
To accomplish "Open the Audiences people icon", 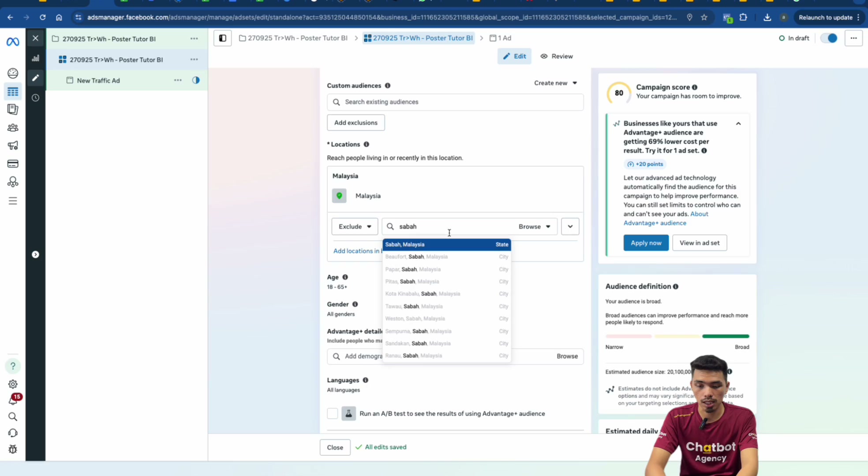I will pos(13,128).
